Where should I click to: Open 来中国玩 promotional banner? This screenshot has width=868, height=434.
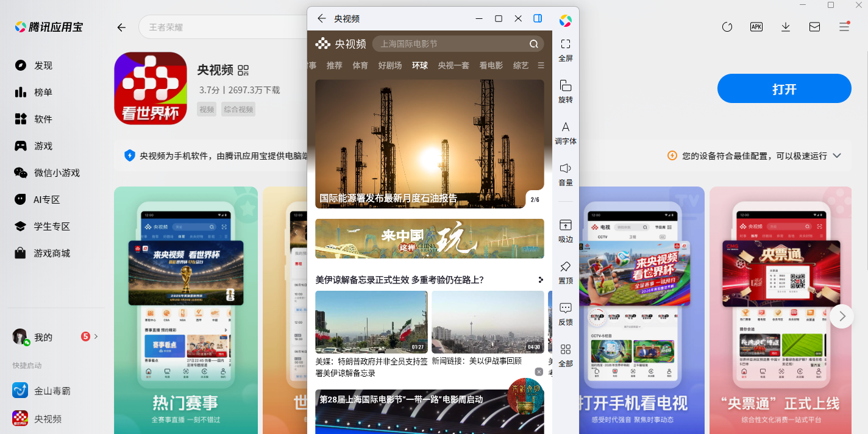[x=430, y=238]
